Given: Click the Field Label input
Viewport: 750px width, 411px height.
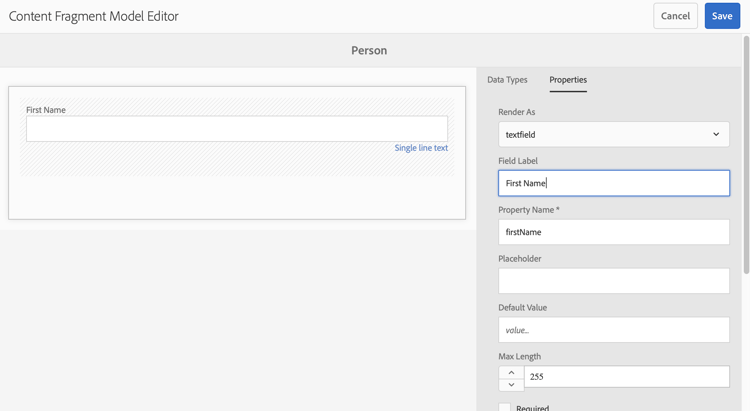Looking at the screenshot, I should coord(614,183).
